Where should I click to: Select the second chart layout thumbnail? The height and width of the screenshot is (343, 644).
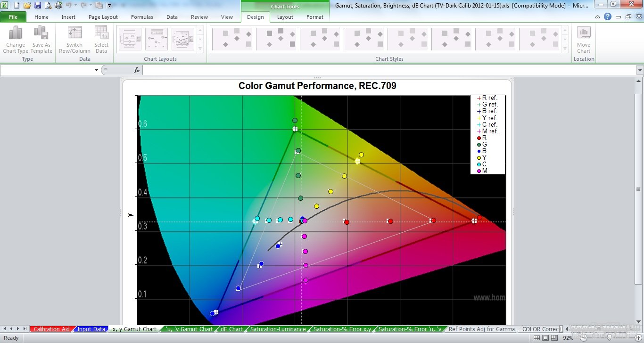coord(157,39)
